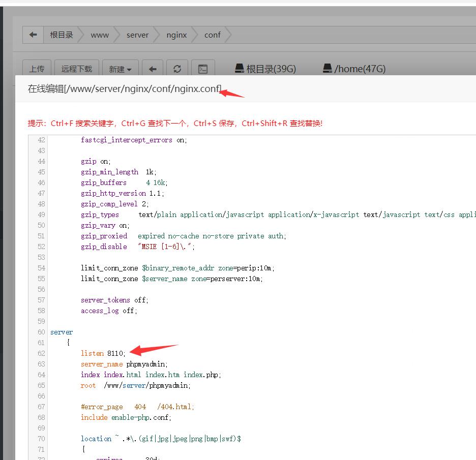Click line number 70 in the gutter
Viewport: 476px width, 460px height.
pos(41,439)
